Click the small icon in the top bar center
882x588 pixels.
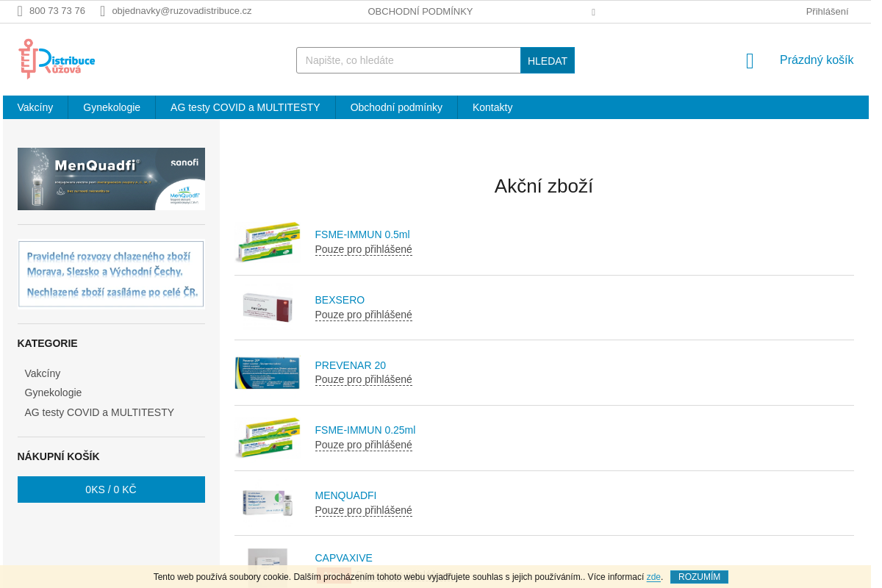[593, 12]
